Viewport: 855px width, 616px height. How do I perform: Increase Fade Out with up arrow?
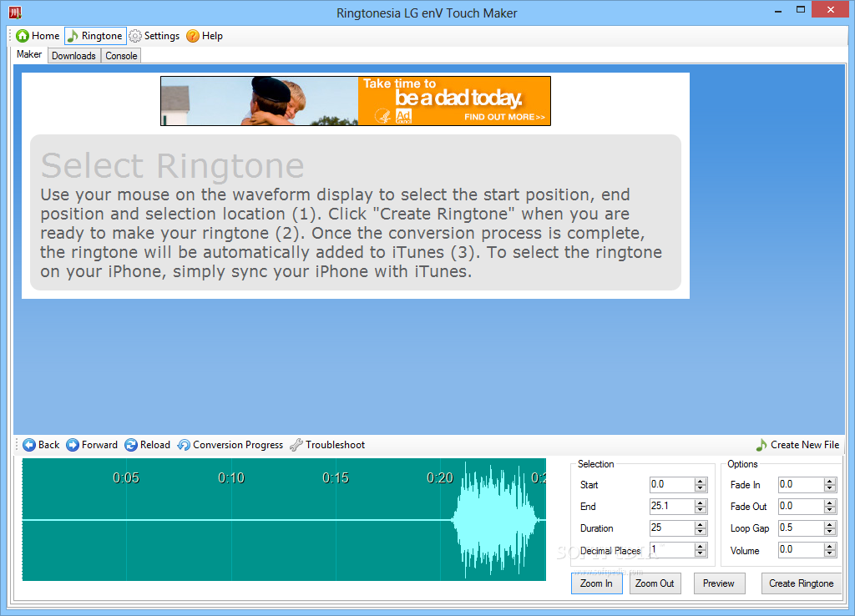pyautogui.click(x=830, y=503)
